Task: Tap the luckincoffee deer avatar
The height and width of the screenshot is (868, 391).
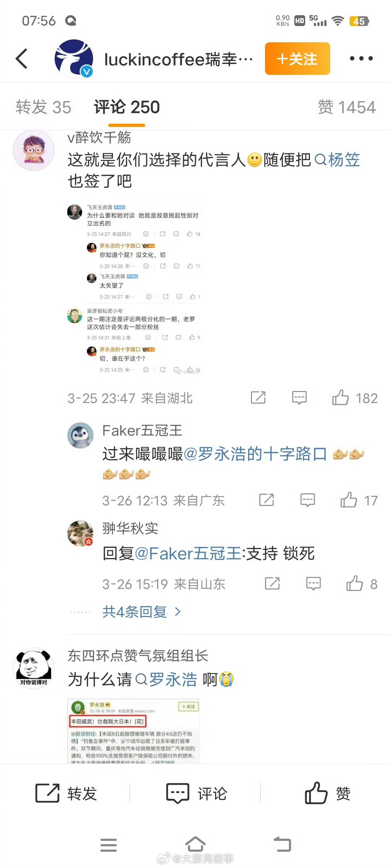Action: [x=73, y=59]
